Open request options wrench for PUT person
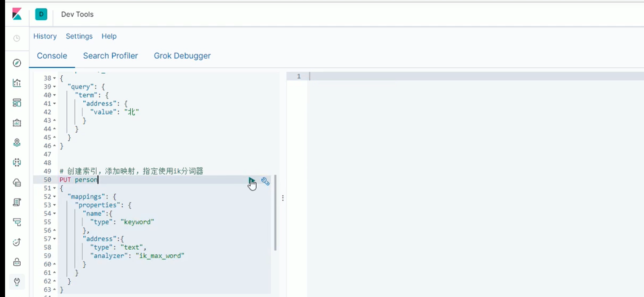The height and width of the screenshot is (297, 644). tap(265, 181)
